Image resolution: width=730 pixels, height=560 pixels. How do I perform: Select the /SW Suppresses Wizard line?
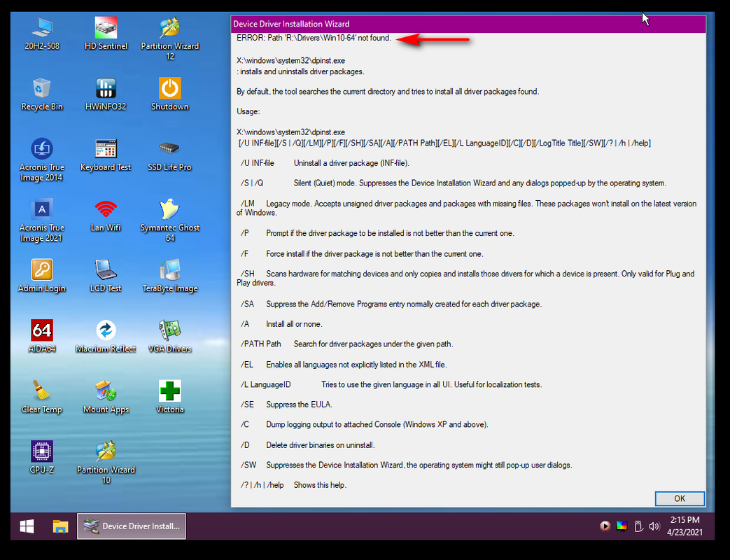406,465
